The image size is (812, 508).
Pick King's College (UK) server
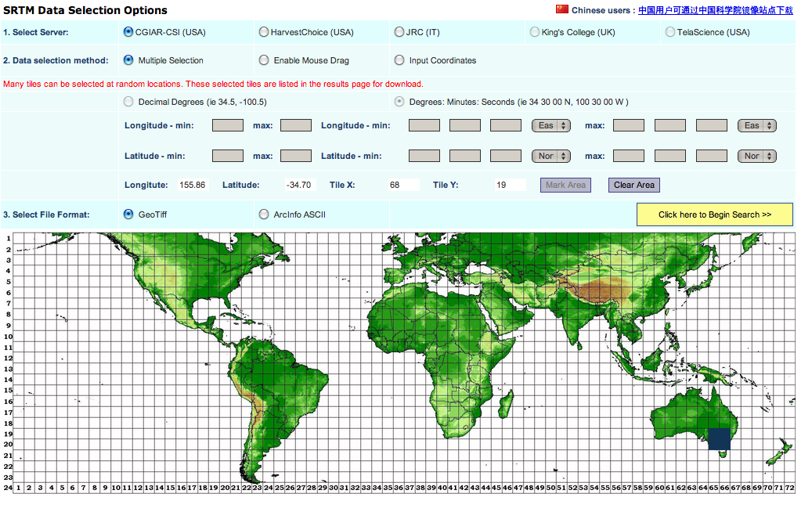[535, 32]
